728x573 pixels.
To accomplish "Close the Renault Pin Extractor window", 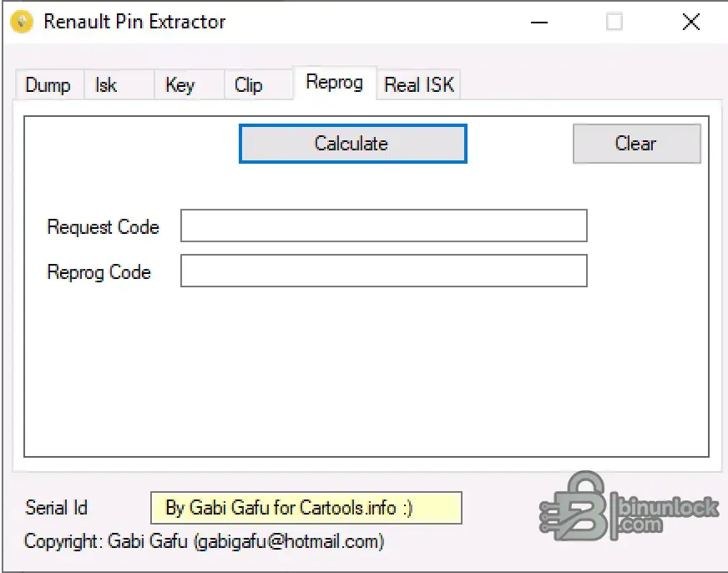I will click(x=691, y=22).
